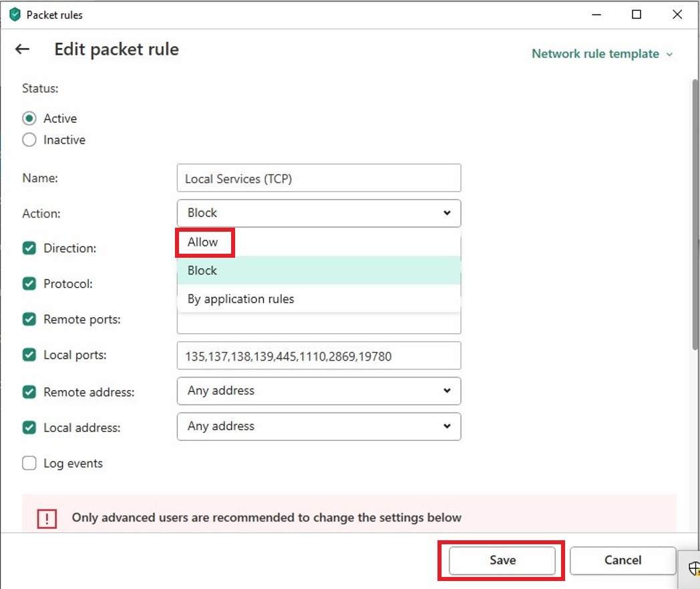This screenshot has width=700, height=589.
Task: Enable the Log events checkbox
Action: (29, 463)
